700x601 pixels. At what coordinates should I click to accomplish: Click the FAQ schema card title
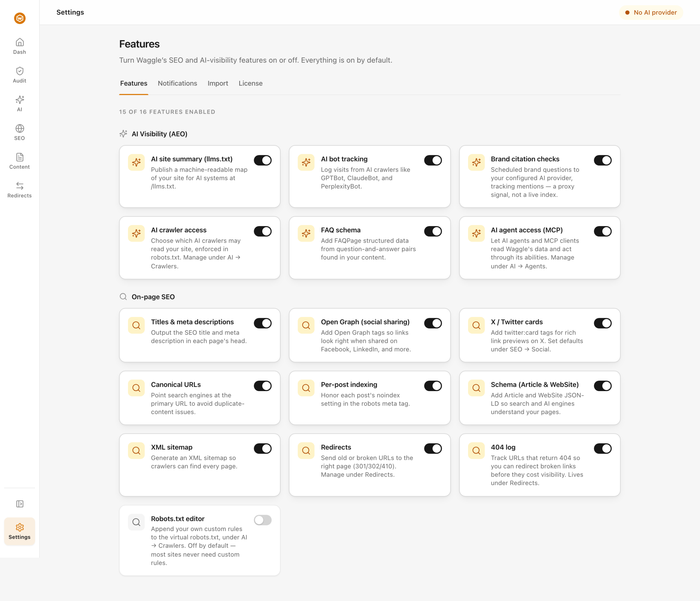340,230
